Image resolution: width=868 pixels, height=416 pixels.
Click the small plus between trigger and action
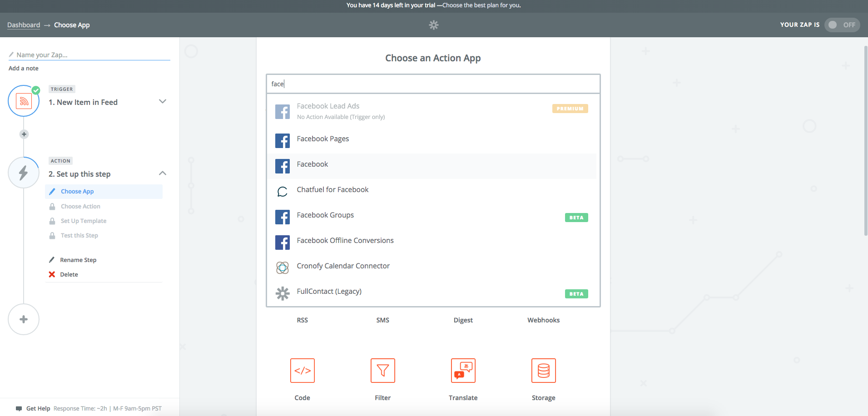pyautogui.click(x=24, y=134)
